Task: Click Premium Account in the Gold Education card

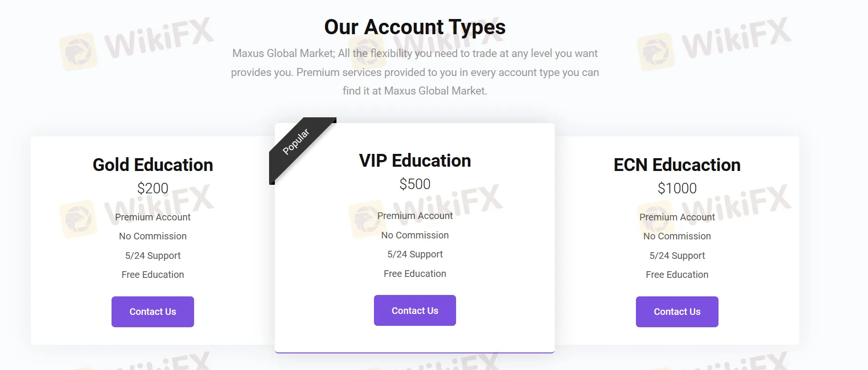Action: click(x=153, y=217)
